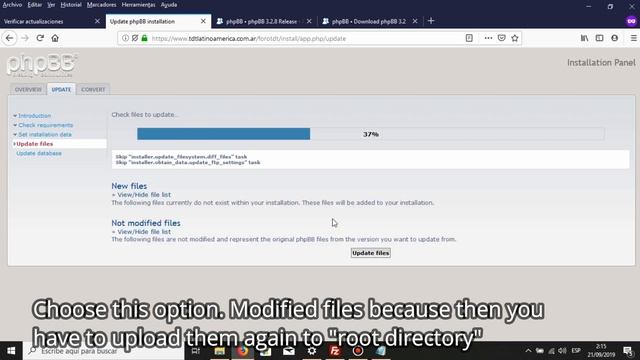Close the Update phpBB installation tab
The image size is (640, 360).
(x=203, y=21)
